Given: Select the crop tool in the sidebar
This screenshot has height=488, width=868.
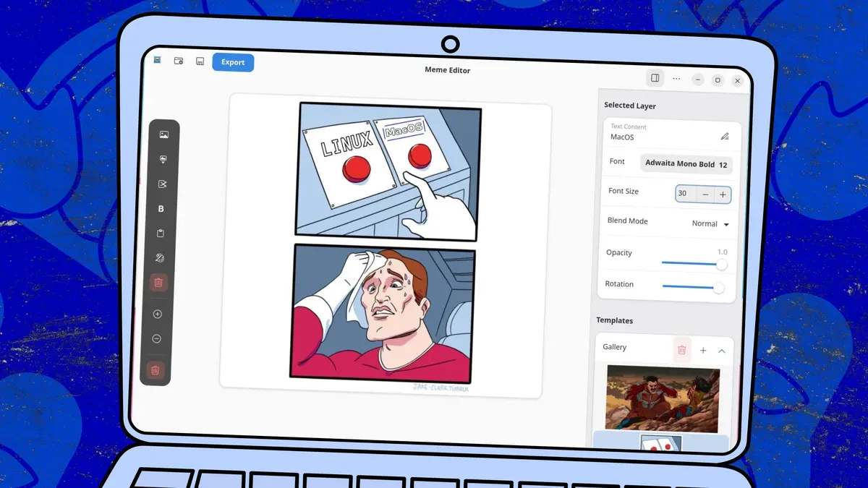Looking at the screenshot, I should tap(163, 184).
